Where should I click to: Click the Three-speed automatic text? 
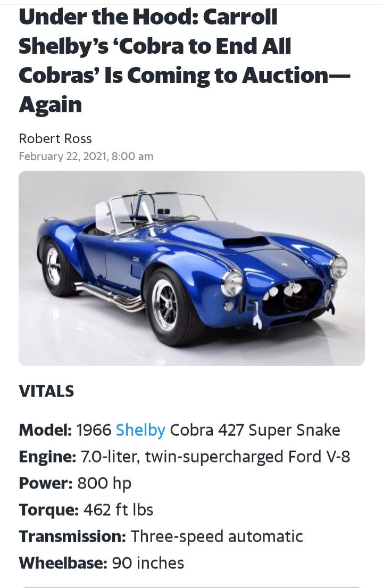click(217, 536)
